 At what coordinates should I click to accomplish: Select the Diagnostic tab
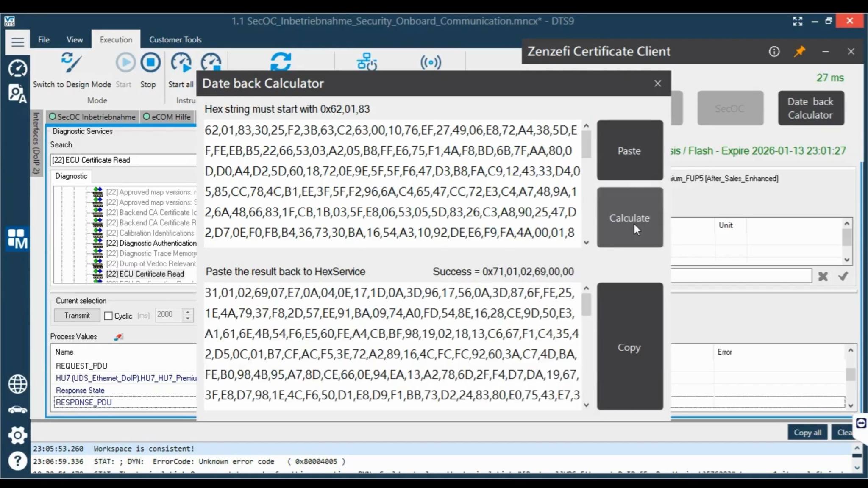tap(71, 176)
